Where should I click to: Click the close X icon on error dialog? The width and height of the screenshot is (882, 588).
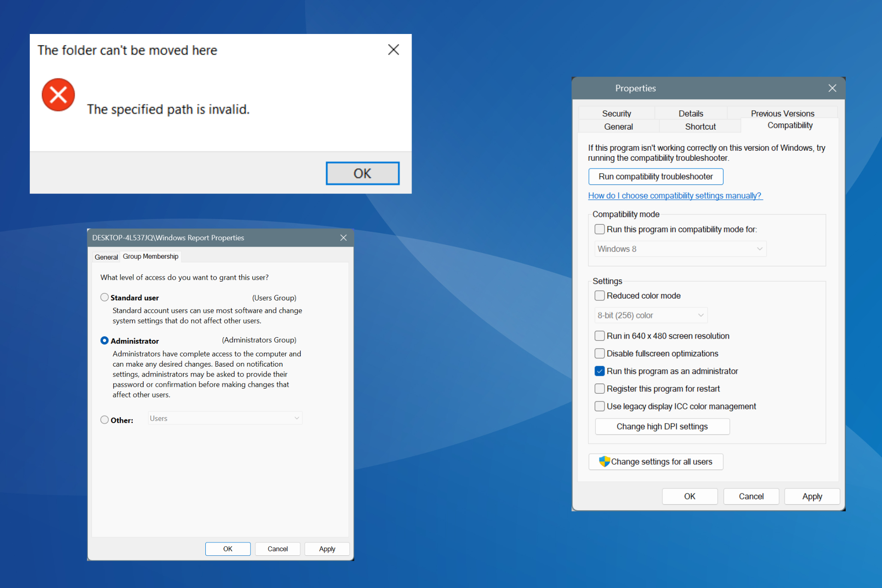(x=393, y=50)
